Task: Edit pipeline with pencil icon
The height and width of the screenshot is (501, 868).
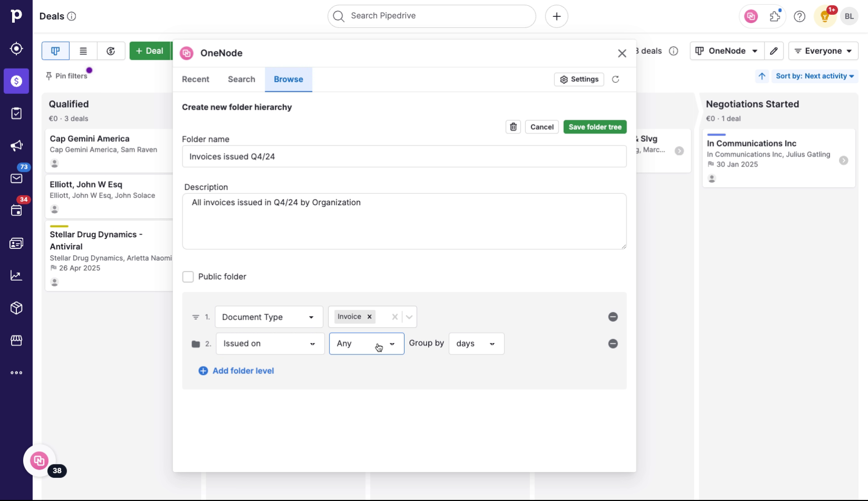Action: (x=774, y=51)
